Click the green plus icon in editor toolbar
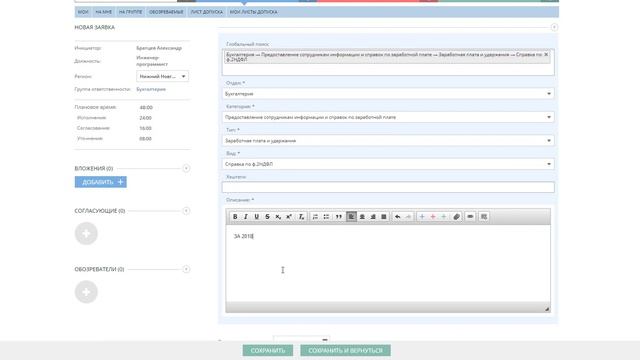640x360 pixels. [x=444, y=217]
